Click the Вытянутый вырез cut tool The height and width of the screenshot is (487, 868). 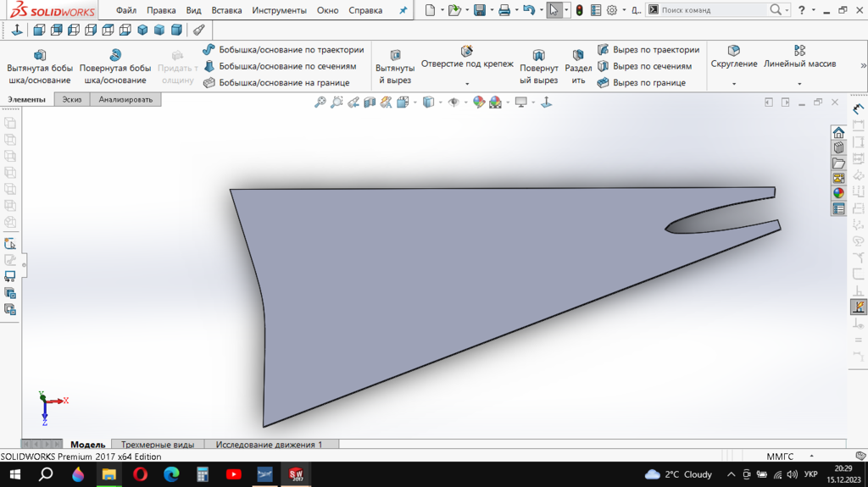pyautogui.click(x=395, y=68)
